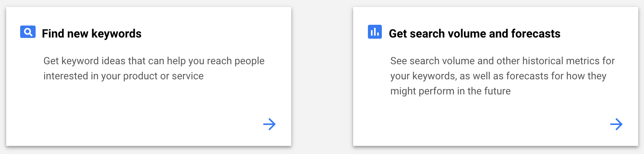The width and height of the screenshot is (644, 154).
Task: Click gray background between the two cards
Action: click(x=322, y=77)
